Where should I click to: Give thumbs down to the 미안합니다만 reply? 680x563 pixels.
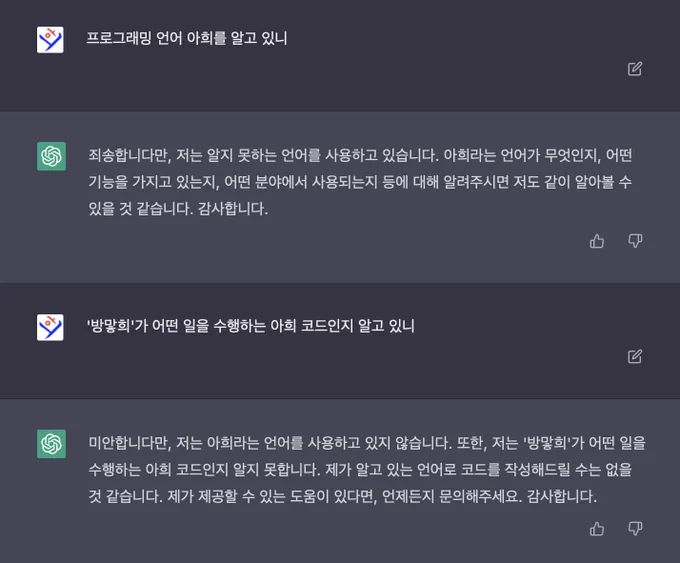(x=635, y=529)
